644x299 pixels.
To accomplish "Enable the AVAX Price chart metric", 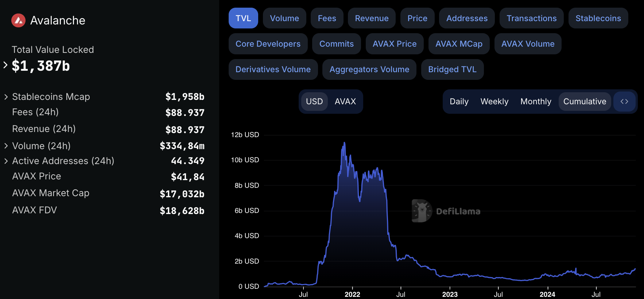I will [x=395, y=44].
